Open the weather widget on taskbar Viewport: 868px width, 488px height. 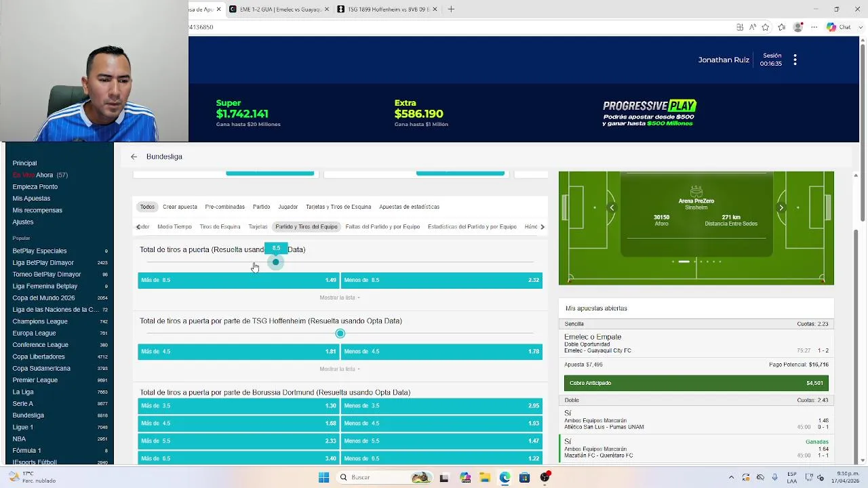32,477
